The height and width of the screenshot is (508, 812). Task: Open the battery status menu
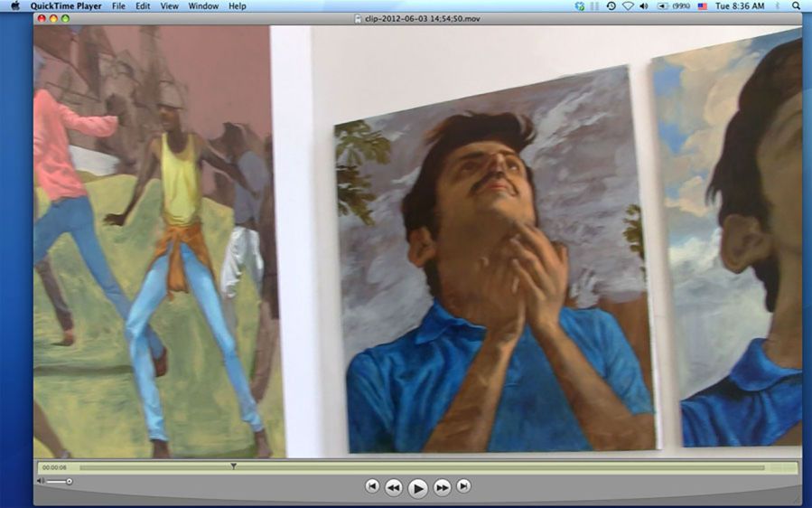coord(670,6)
